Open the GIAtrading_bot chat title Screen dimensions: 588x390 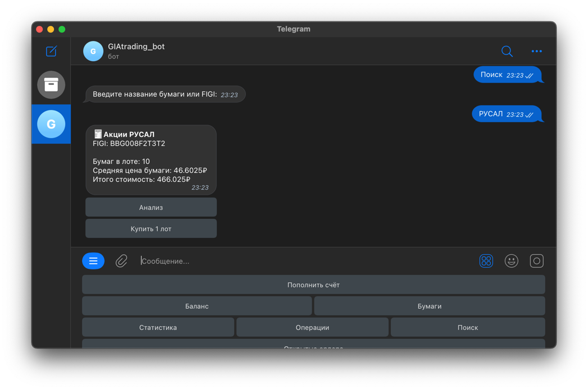click(x=136, y=47)
